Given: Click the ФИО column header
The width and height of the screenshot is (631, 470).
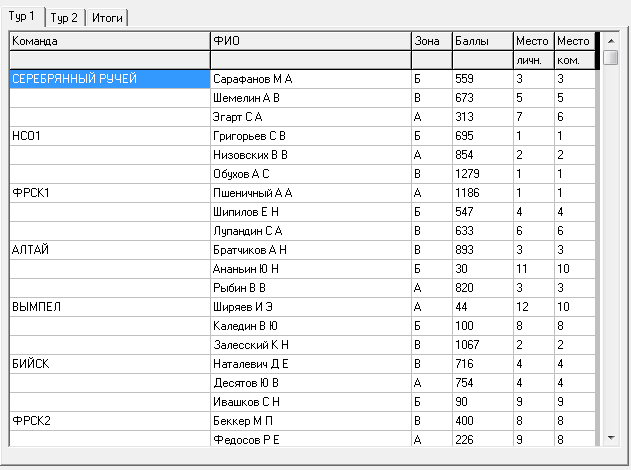Looking at the screenshot, I should 311,41.
